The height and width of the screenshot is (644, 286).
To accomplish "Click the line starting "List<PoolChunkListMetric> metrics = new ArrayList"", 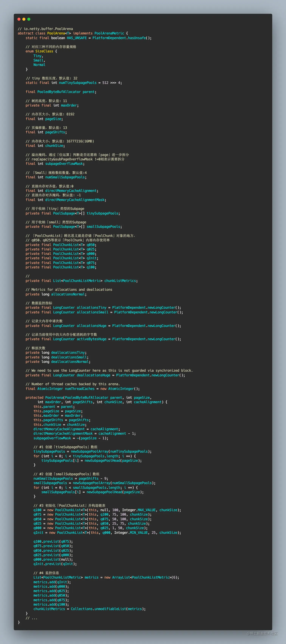I will click(106, 577).
